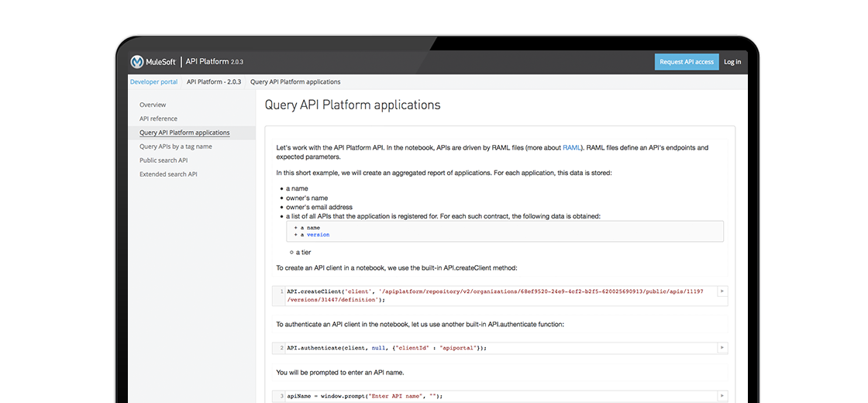Click the API Platform 2.0.3 header title
The width and height of the screenshot is (868, 403).
(x=215, y=62)
